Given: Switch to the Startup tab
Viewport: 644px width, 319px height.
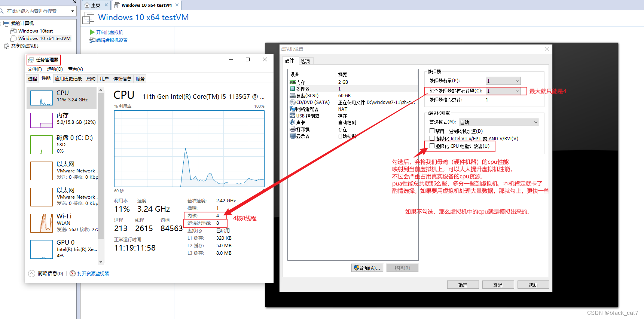Looking at the screenshot, I should 91,79.
